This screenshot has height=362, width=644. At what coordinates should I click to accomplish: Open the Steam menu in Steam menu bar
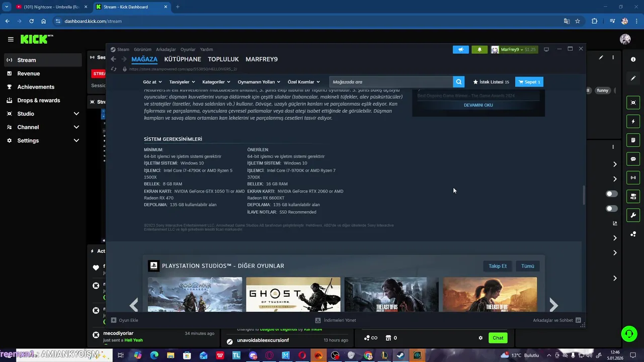pyautogui.click(x=123, y=49)
